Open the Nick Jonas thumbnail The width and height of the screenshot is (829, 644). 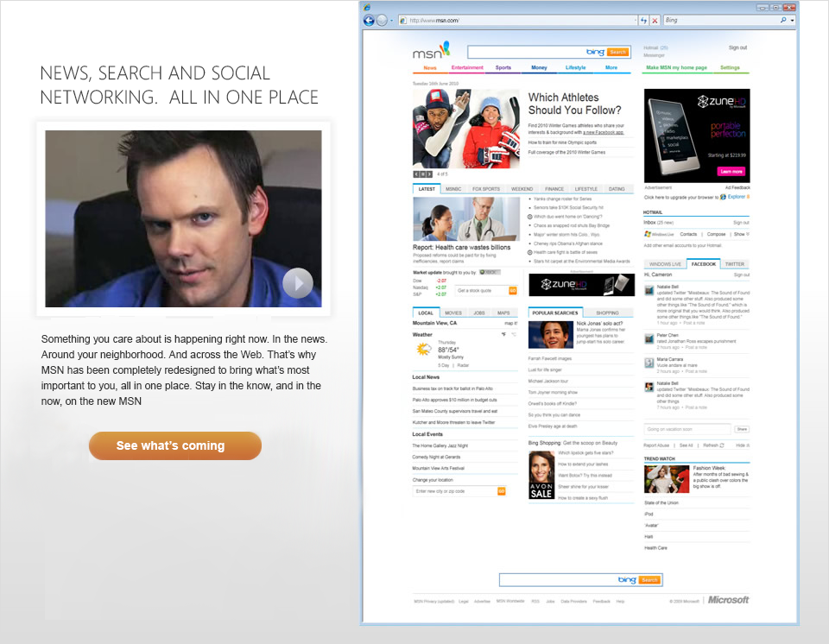coord(550,335)
